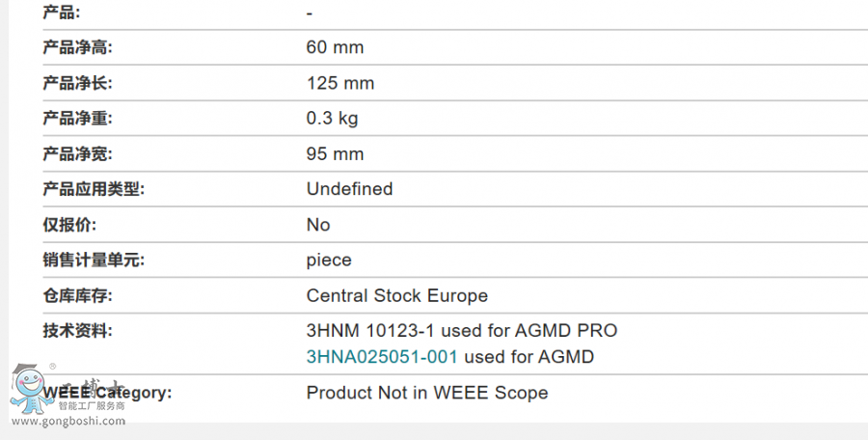
Task: Open the 3HNA025051-001 product link
Action: (382, 357)
